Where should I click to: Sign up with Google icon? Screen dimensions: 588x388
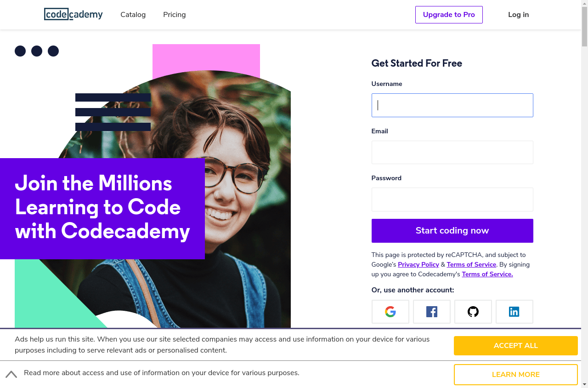[x=390, y=312]
